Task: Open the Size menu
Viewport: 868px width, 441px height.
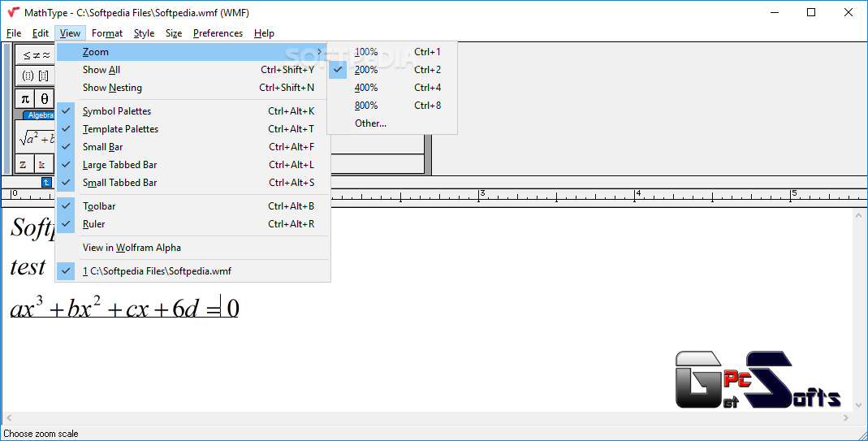Action: (174, 33)
